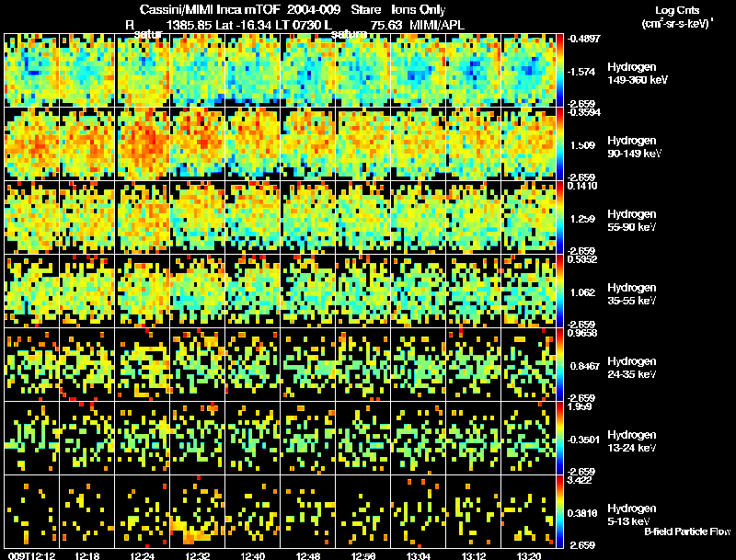Viewport: 736px width, 560px height.
Task: Click the Hydrogen 24-35 keV color bar
Action: (559, 365)
